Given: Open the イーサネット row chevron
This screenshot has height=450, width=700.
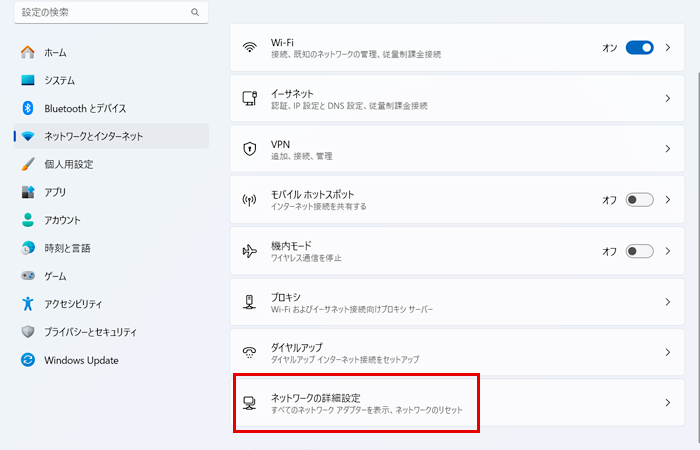Looking at the screenshot, I should tap(668, 98).
